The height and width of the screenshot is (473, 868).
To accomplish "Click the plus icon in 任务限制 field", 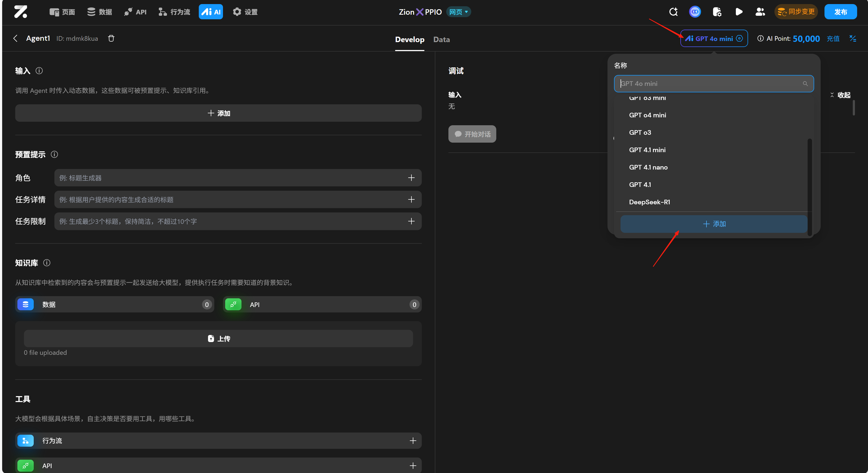I will click(411, 221).
